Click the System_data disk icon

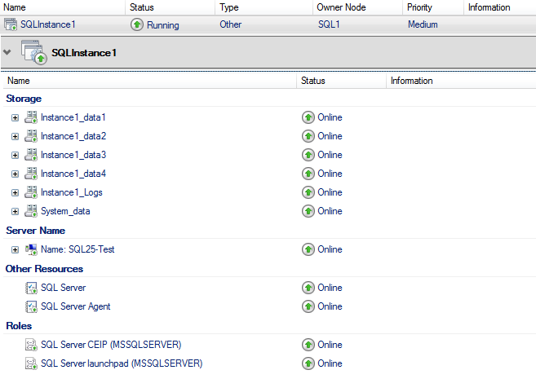coord(31,211)
